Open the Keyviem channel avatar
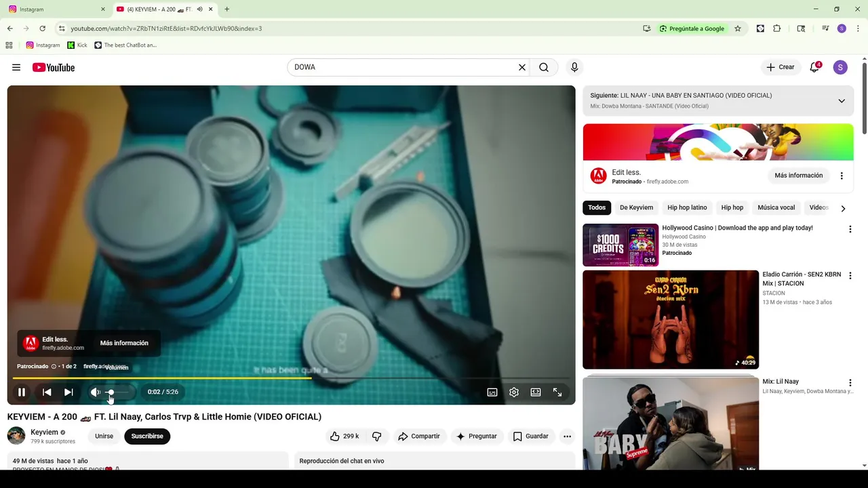Viewport: 868px width, 488px height. (16, 436)
